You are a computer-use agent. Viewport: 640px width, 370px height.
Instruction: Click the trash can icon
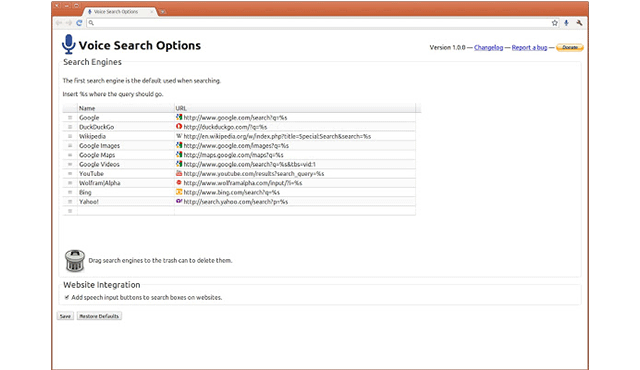click(75, 261)
